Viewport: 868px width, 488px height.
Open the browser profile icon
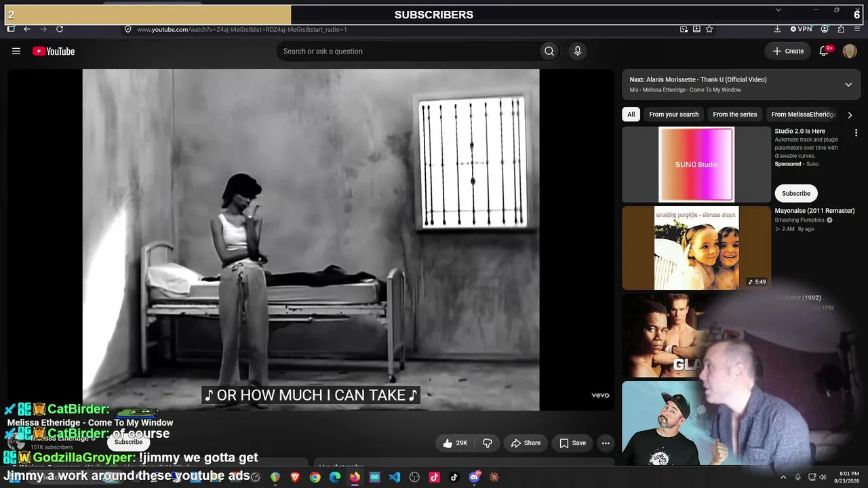tap(825, 29)
